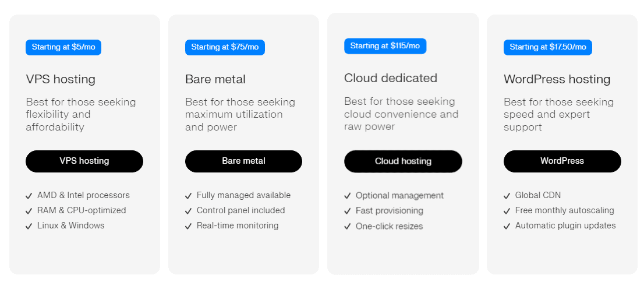
Task: Click the VPS hosting card heading
Action: pyautogui.click(x=61, y=79)
